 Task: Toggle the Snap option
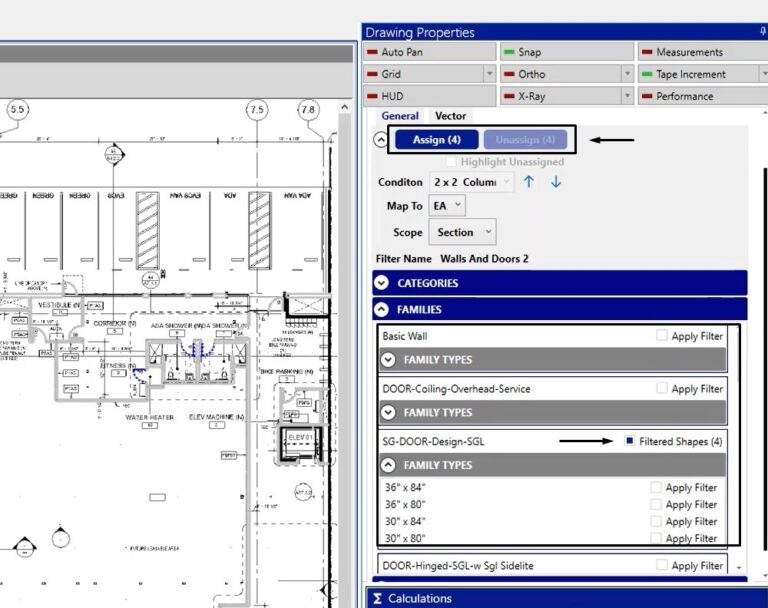coord(567,52)
